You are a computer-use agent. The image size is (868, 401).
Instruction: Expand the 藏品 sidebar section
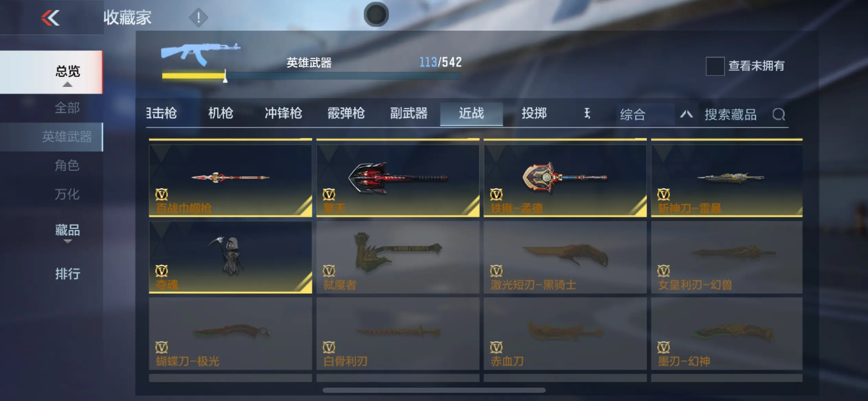[x=68, y=233]
